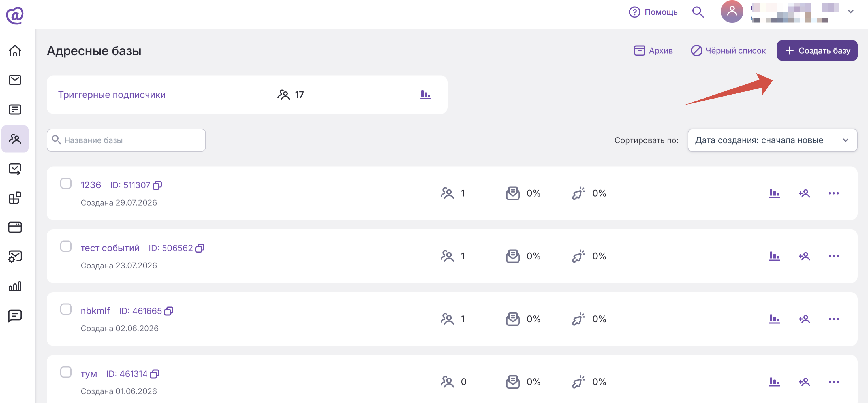
Task: Click the search magnifier in header
Action: coord(698,12)
